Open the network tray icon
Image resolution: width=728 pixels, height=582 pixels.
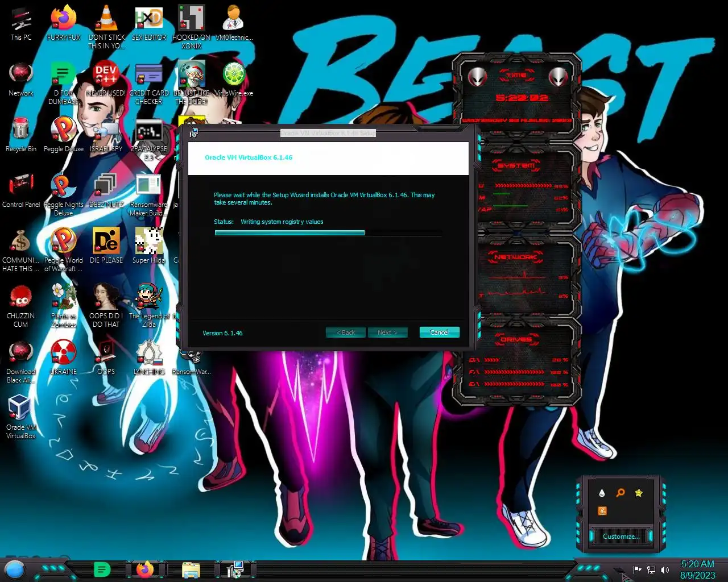pyautogui.click(x=651, y=569)
